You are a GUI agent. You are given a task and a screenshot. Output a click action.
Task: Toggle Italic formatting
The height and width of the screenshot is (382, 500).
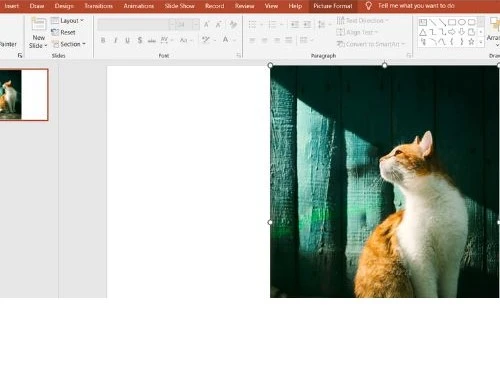pyautogui.click(x=115, y=40)
